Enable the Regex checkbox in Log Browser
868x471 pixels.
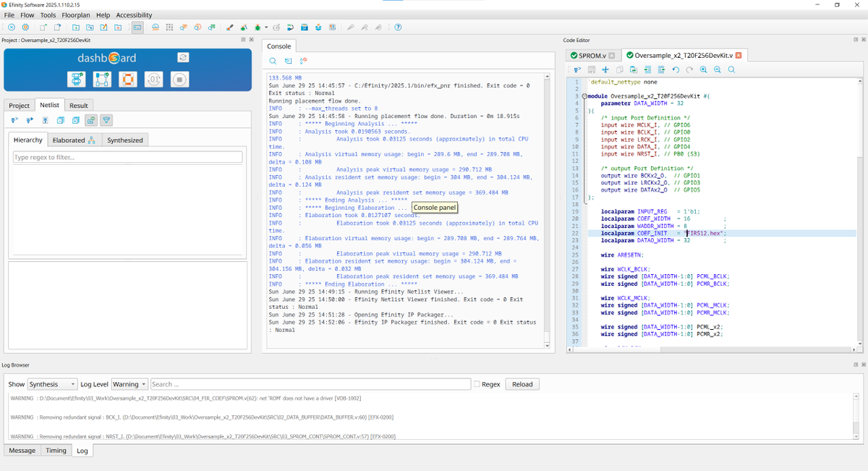tap(477, 384)
